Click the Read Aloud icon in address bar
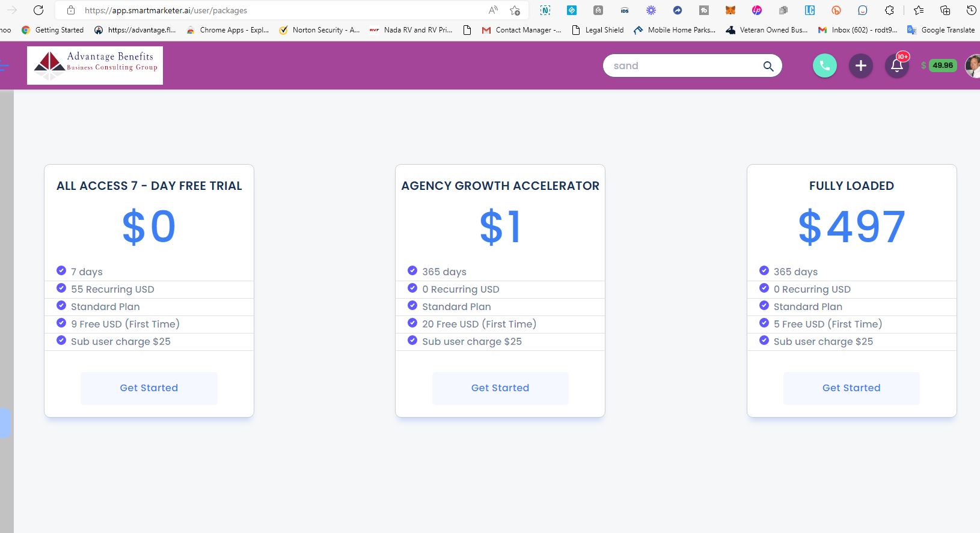This screenshot has height=533, width=980. coord(493,10)
